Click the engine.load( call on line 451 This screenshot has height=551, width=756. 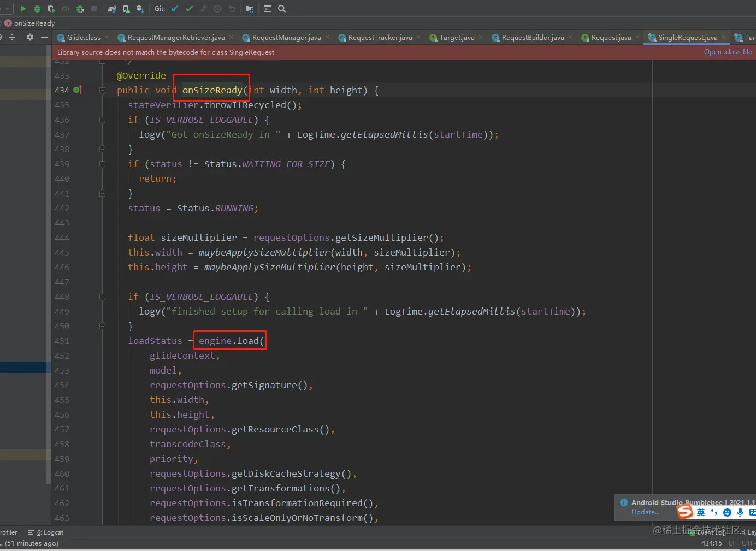pyautogui.click(x=232, y=341)
